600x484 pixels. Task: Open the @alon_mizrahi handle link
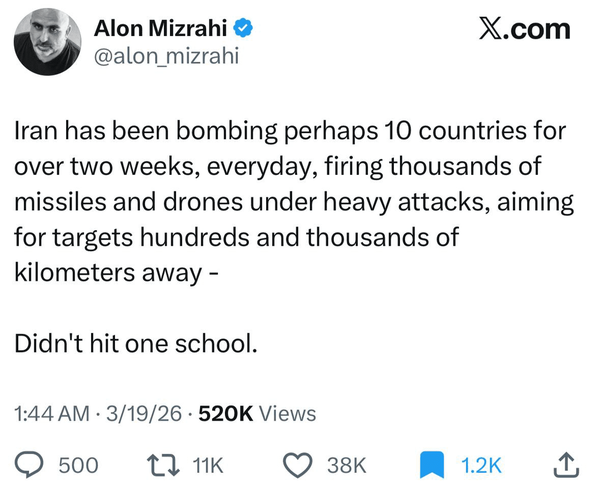coord(165,58)
